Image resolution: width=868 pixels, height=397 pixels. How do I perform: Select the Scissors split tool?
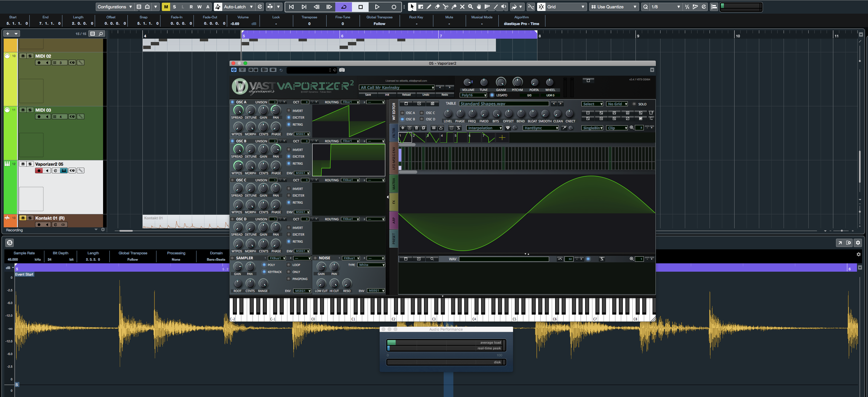445,7
